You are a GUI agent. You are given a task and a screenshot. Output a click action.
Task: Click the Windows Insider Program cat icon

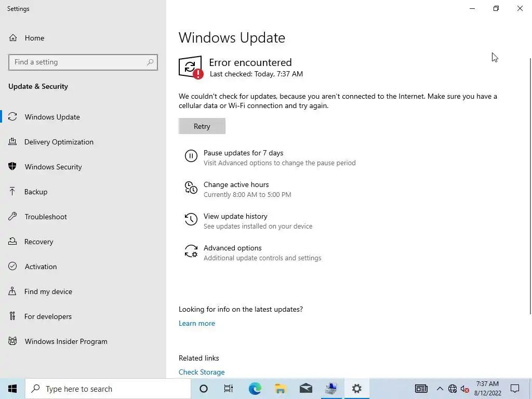point(12,341)
